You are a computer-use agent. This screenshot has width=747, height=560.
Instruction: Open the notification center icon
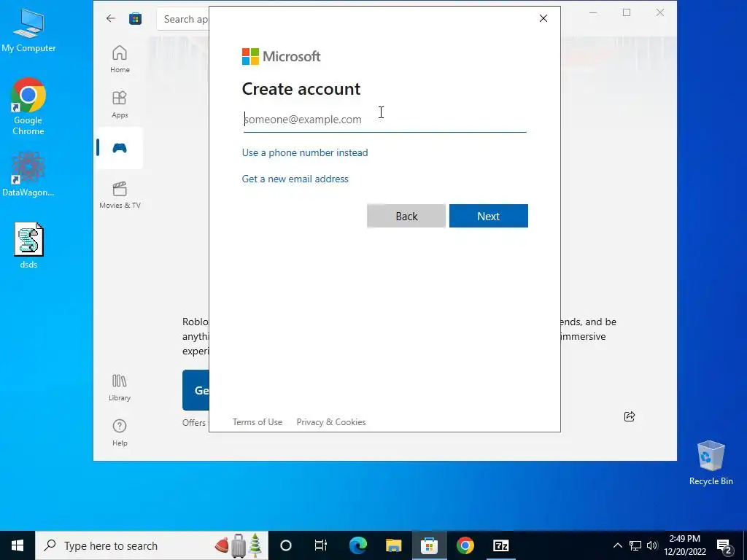coord(724,545)
